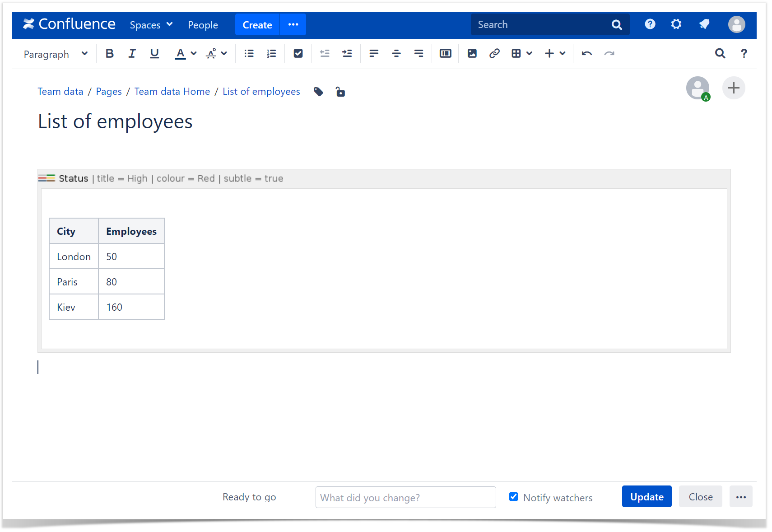Follow the Team data Home breadcrumb link

172,92
